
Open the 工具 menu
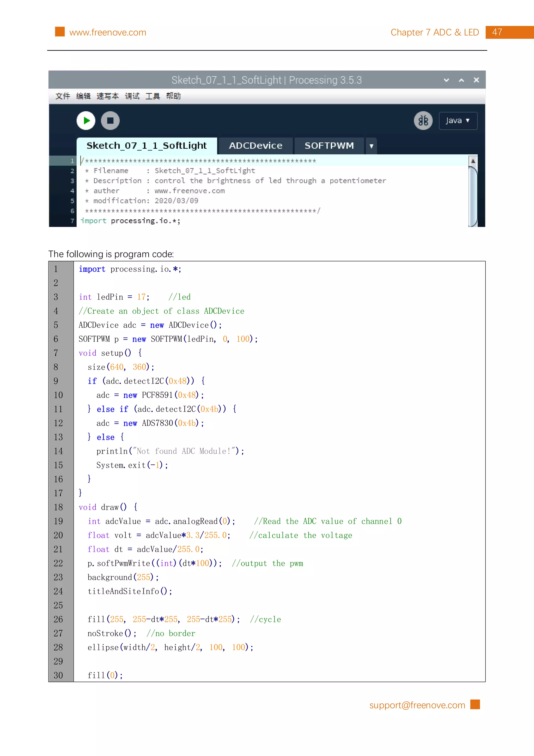[x=153, y=96]
